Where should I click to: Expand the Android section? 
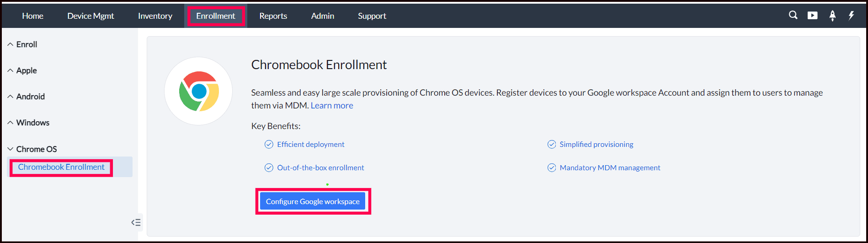click(x=30, y=97)
